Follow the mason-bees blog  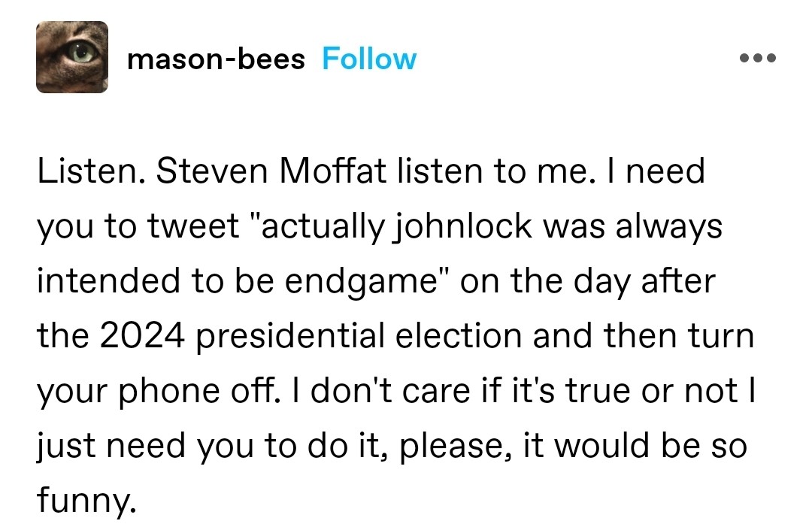click(369, 59)
